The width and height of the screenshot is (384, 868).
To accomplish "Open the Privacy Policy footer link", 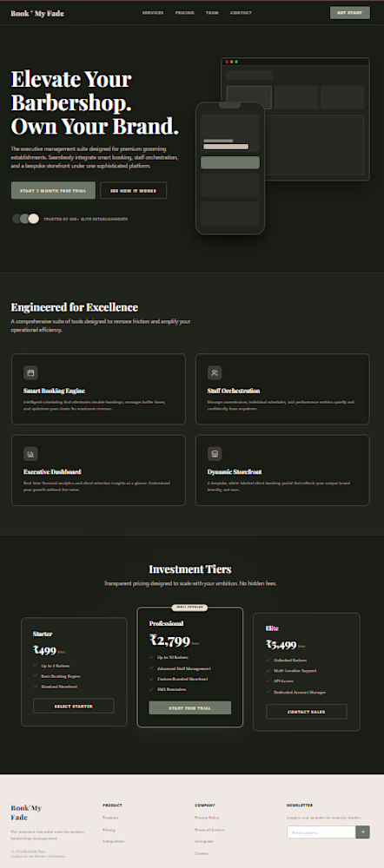I will tap(208, 818).
